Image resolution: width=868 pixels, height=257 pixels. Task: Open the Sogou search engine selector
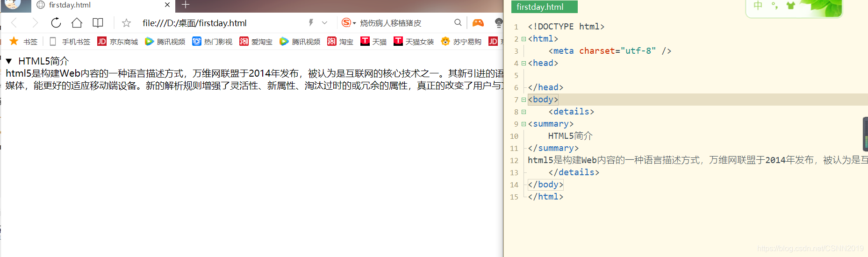pos(349,22)
